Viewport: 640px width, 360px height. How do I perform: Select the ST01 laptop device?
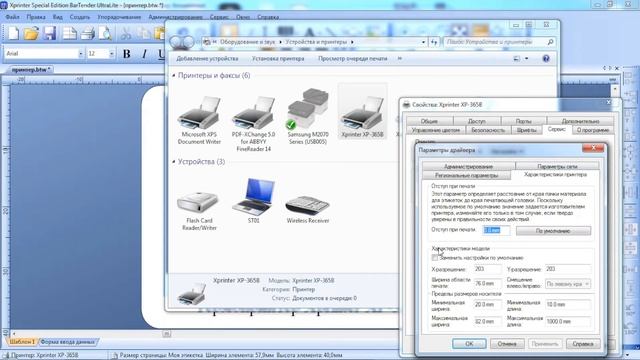point(253,201)
